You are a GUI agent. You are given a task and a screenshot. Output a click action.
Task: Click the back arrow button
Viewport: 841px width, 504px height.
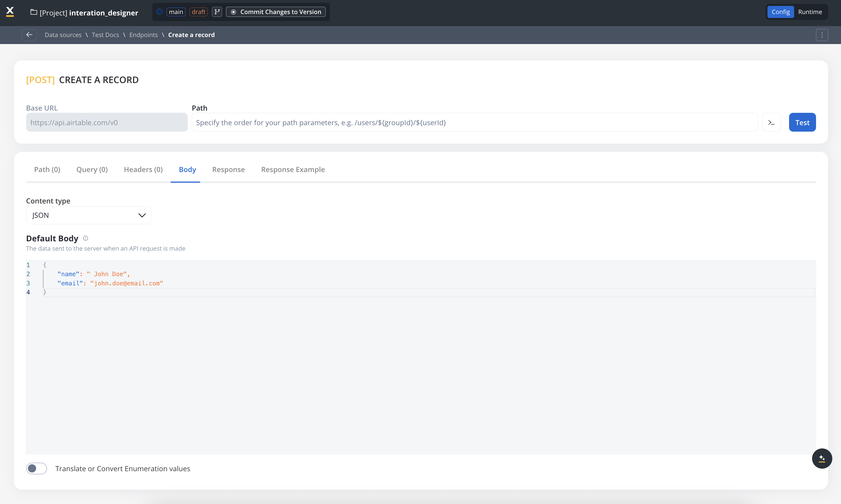pyautogui.click(x=29, y=35)
